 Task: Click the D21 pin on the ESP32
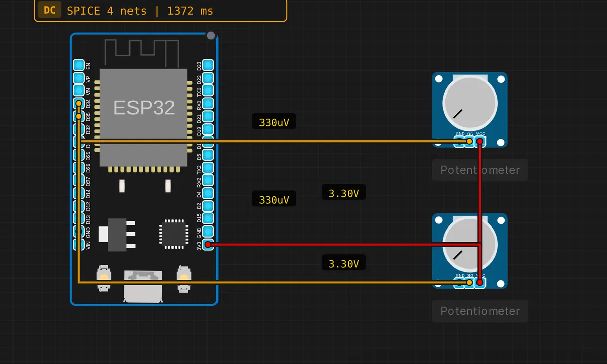click(x=208, y=116)
